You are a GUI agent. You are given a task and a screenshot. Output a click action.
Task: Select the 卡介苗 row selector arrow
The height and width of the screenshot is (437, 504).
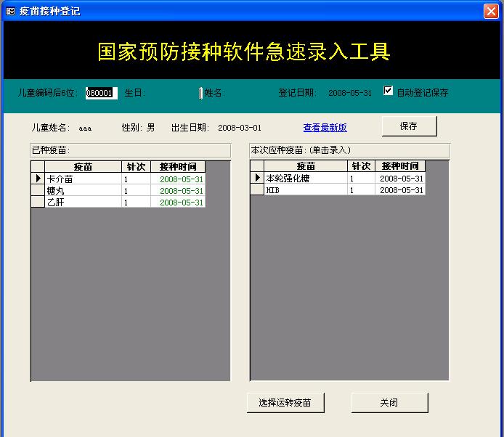[x=38, y=179]
